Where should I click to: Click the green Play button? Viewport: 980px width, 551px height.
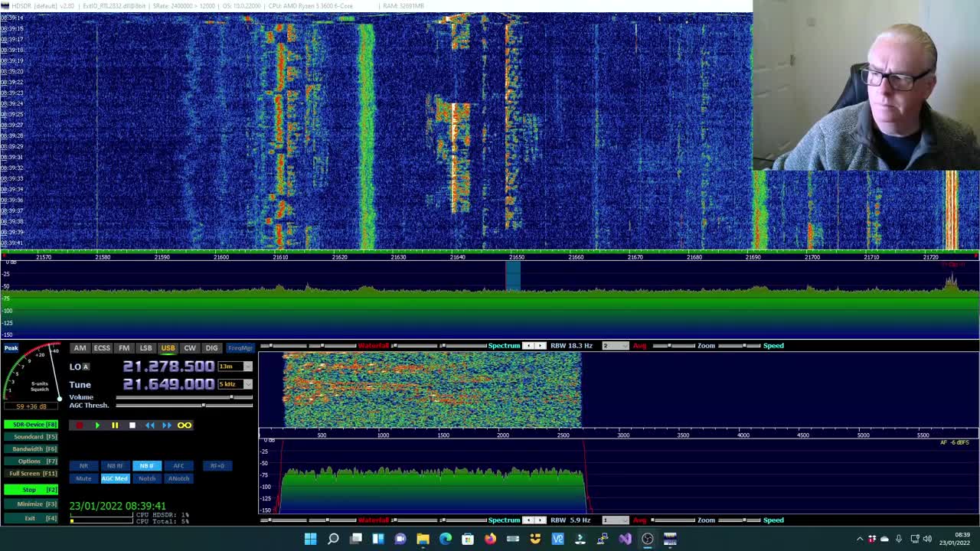click(x=97, y=425)
